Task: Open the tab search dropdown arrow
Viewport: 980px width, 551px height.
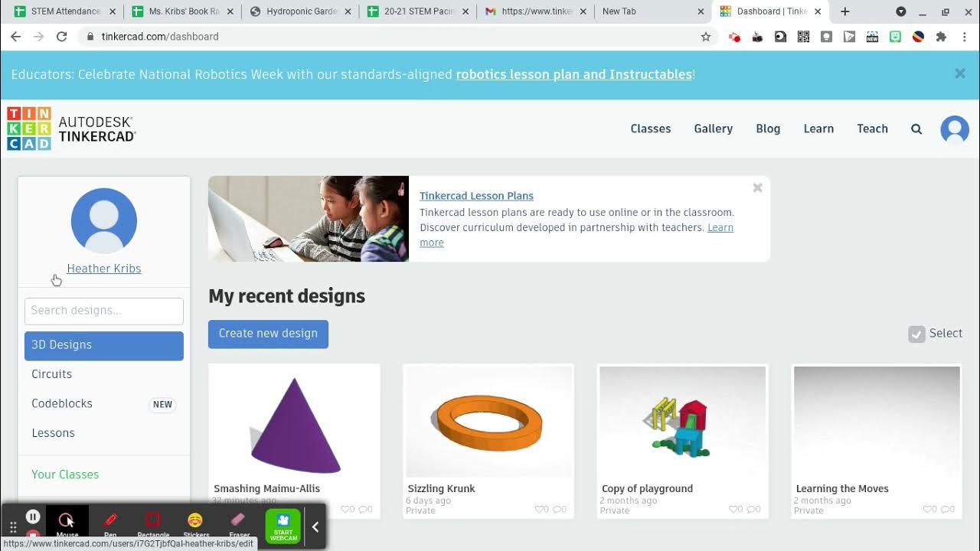Action: 901,11
